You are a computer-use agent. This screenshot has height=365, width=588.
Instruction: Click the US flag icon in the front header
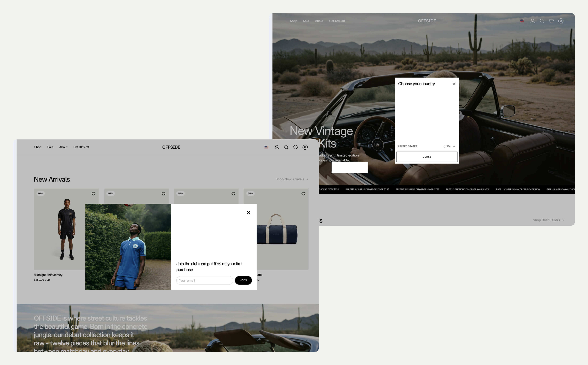tap(266, 147)
